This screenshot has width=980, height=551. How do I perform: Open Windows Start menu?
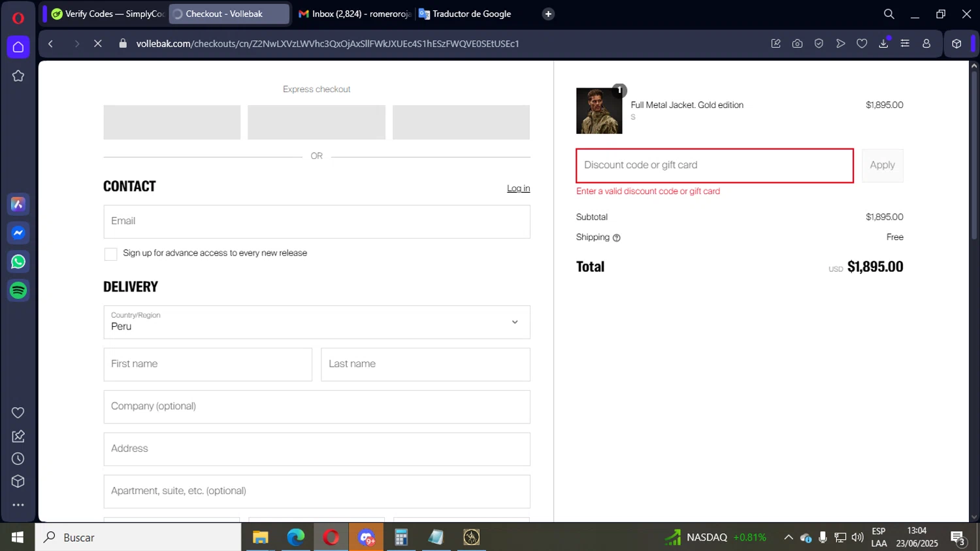pos(18,537)
